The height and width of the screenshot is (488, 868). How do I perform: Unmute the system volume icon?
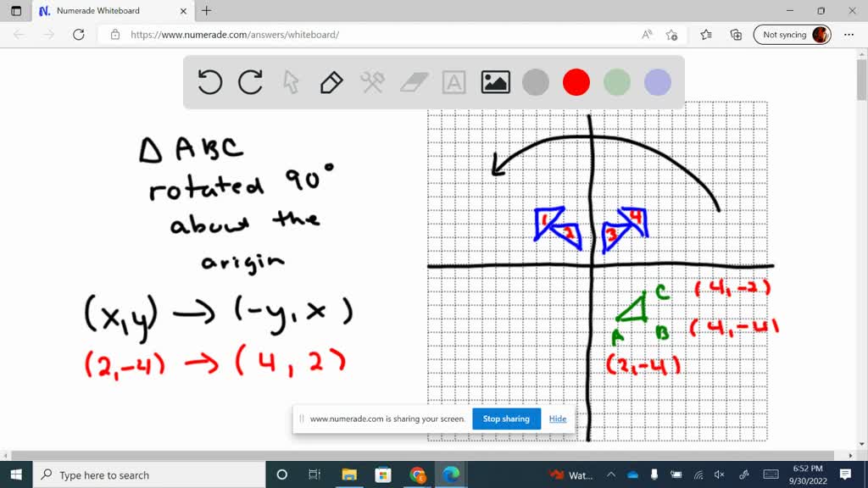[x=719, y=474]
